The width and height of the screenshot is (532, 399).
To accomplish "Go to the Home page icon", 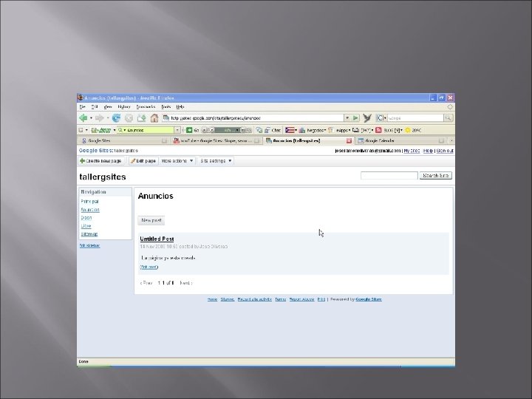I will (x=154, y=118).
